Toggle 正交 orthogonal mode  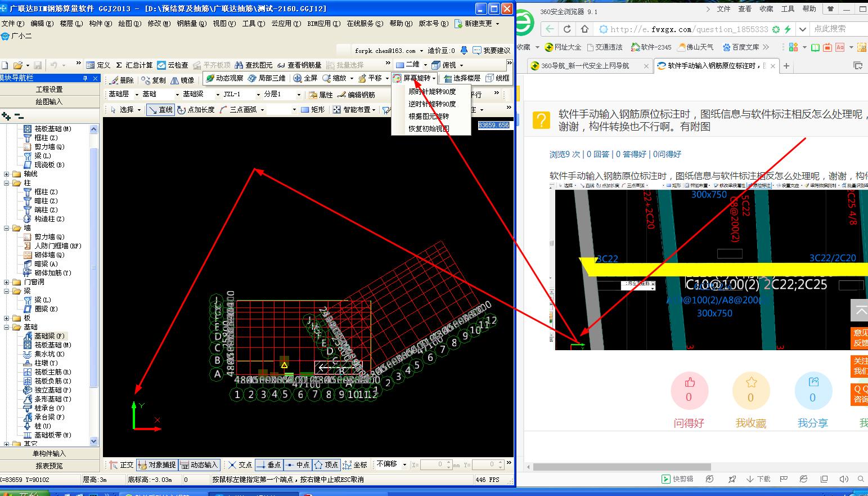[x=121, y=465]
